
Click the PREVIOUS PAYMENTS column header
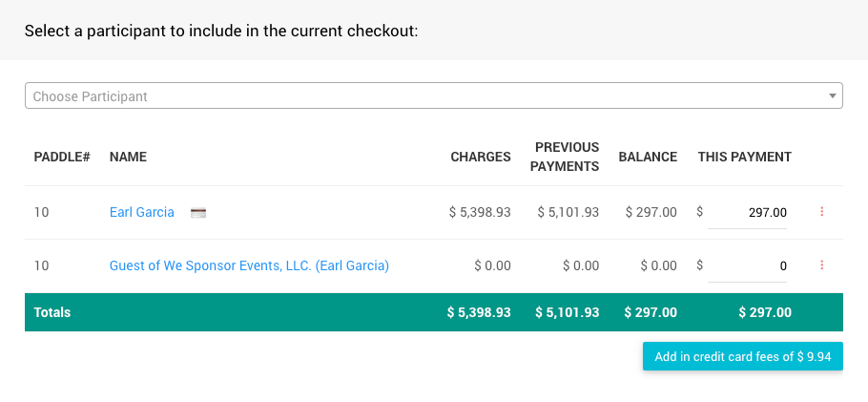(567, 157)
